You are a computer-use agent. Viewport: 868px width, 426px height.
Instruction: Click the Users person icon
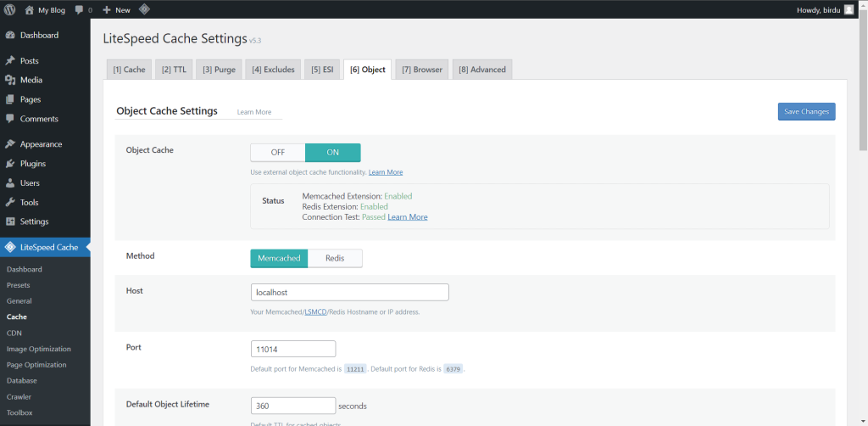point(10,183)
